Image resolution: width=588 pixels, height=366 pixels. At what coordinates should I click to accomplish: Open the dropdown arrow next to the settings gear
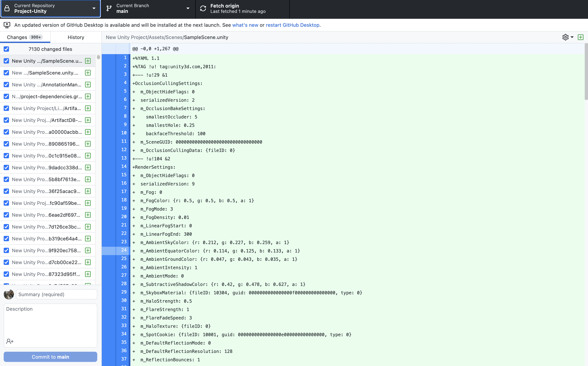point(572,37)
